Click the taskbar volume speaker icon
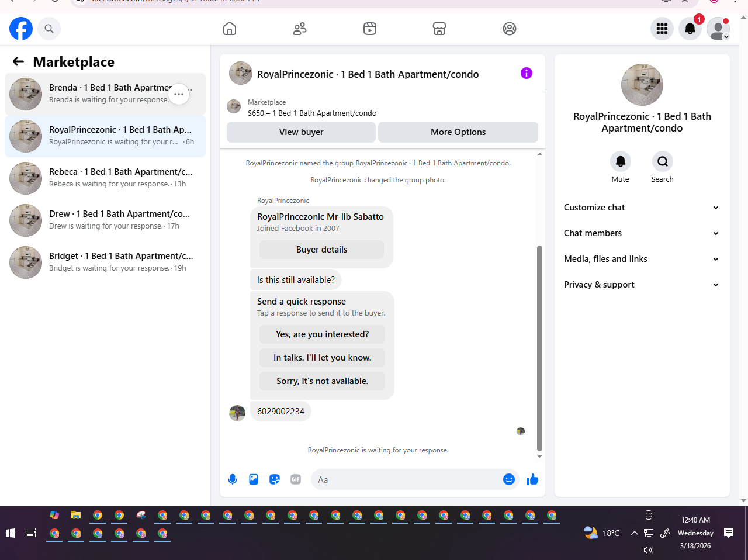Screen dimensions: 748x560 coord(648,550)
